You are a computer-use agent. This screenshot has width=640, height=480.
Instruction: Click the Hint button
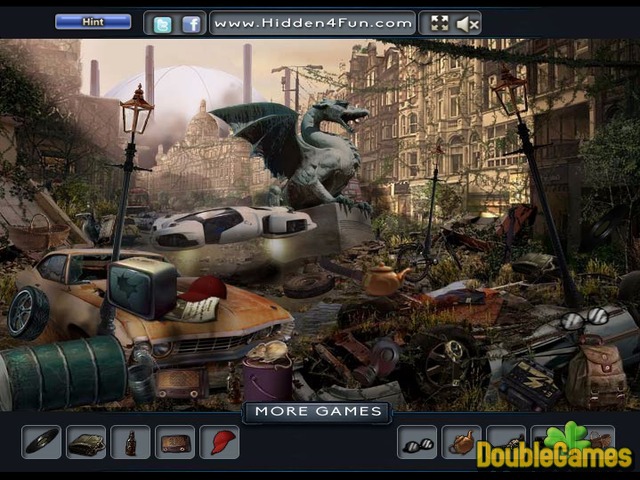(93, 21)
